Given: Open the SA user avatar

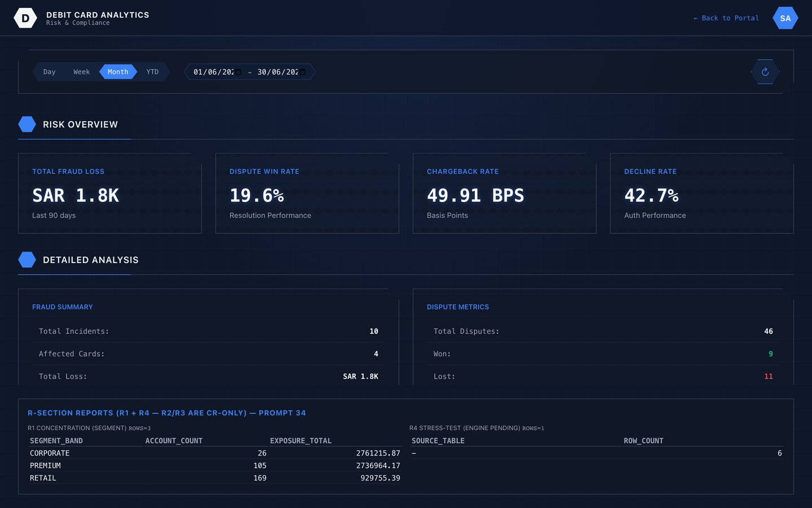Looking at the screenshot, I should (x=785, y=18).
